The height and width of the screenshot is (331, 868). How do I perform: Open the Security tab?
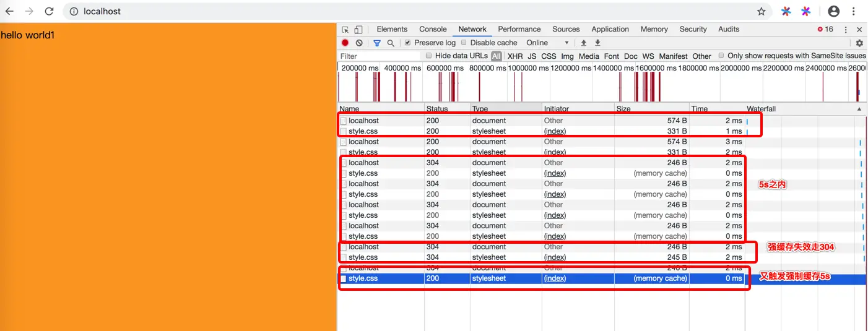pyautogui.click(x=693, y=29)
